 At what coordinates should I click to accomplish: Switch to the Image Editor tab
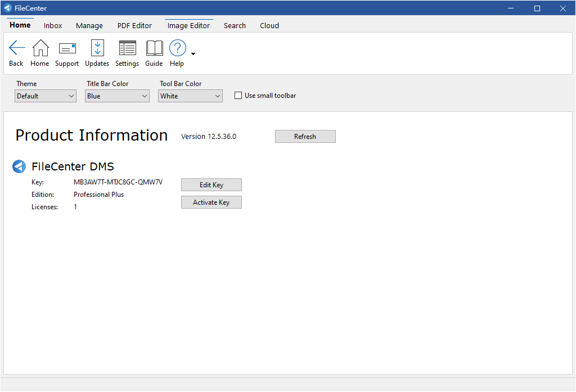pyautogui.click(x=189, y=25)
